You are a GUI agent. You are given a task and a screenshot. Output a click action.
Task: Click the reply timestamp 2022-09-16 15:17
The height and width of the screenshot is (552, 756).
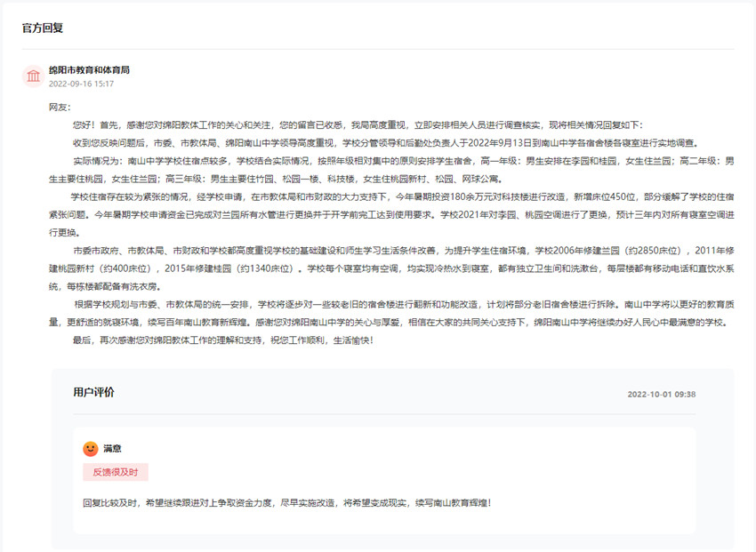(x=81, y=84)
